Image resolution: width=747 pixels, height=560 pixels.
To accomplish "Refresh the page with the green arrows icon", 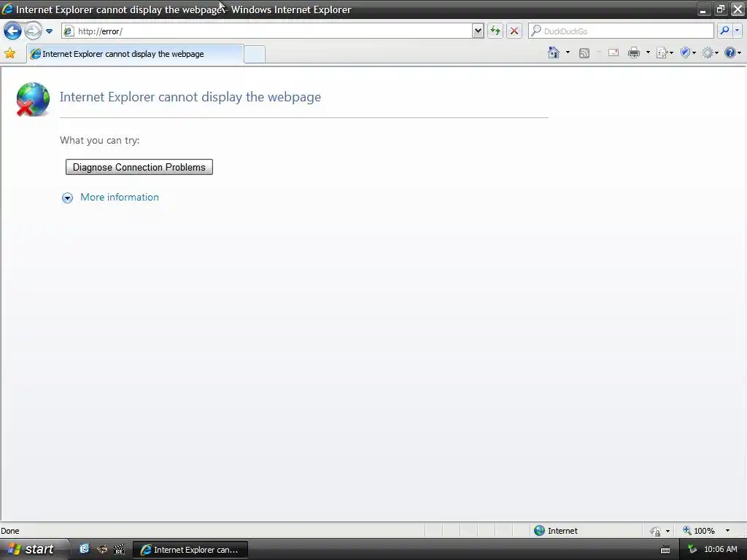I will (495, 31).
